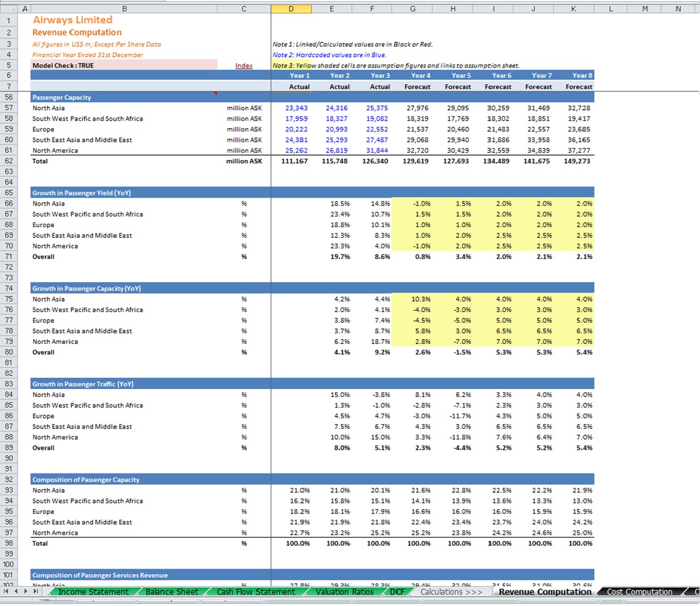This screenshot has height=606, width=700.
Task: Go to first sheet tab arrow
Action: pos(6,591)
